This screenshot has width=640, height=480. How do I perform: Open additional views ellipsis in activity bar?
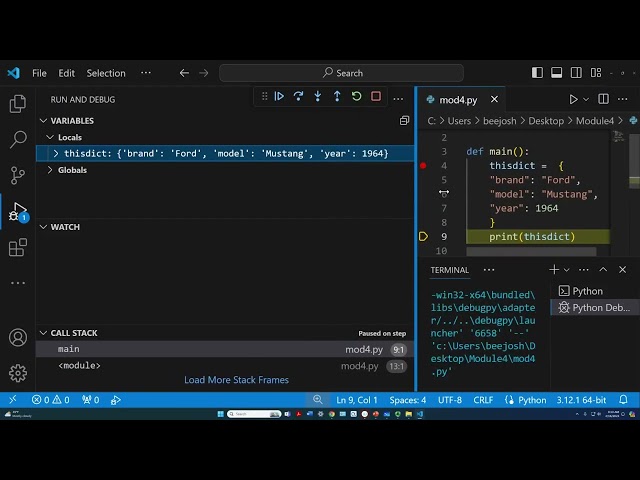coord(18,283)
